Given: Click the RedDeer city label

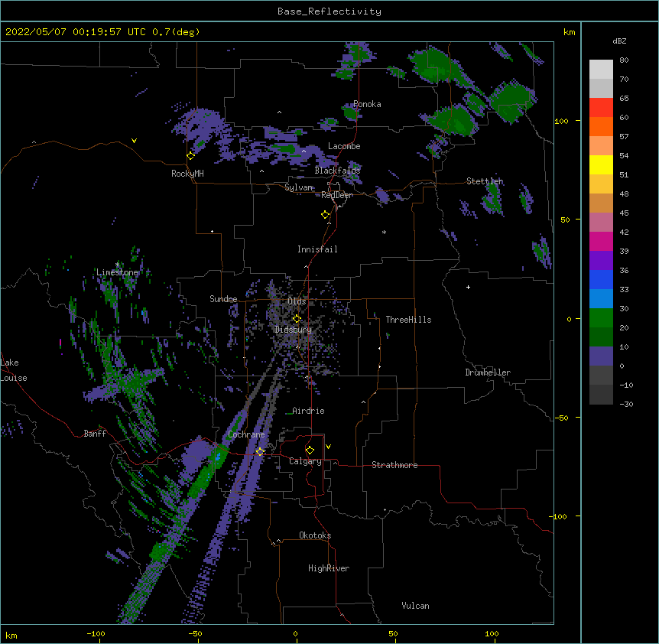Looking at the screenshot, I should (x=337, y=195).
